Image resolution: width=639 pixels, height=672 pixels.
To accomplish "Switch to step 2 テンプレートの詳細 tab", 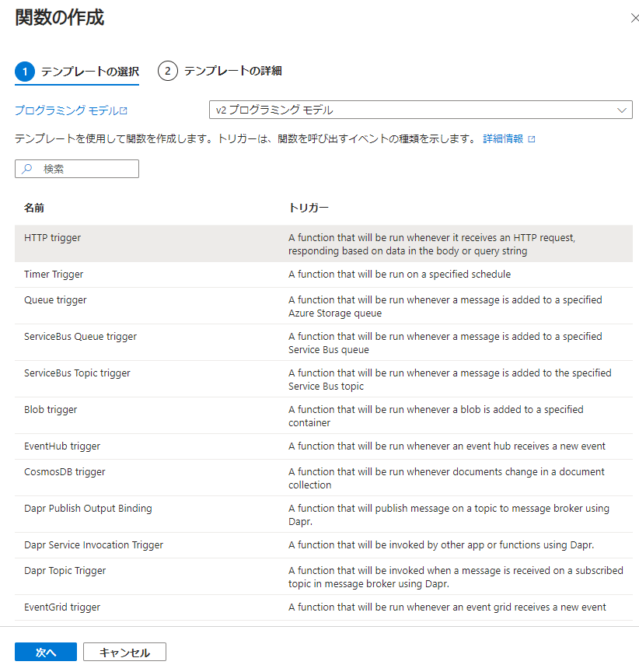I will click(x=220, y=71).
